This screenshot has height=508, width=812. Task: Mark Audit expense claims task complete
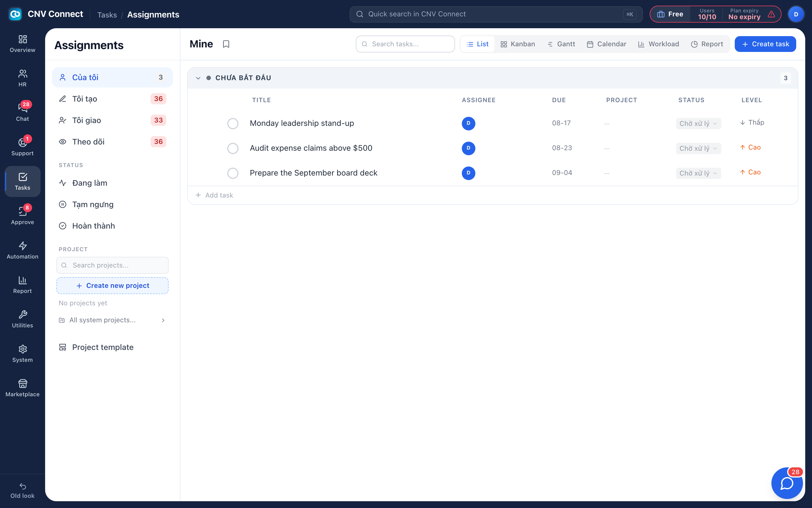[233, 148]
